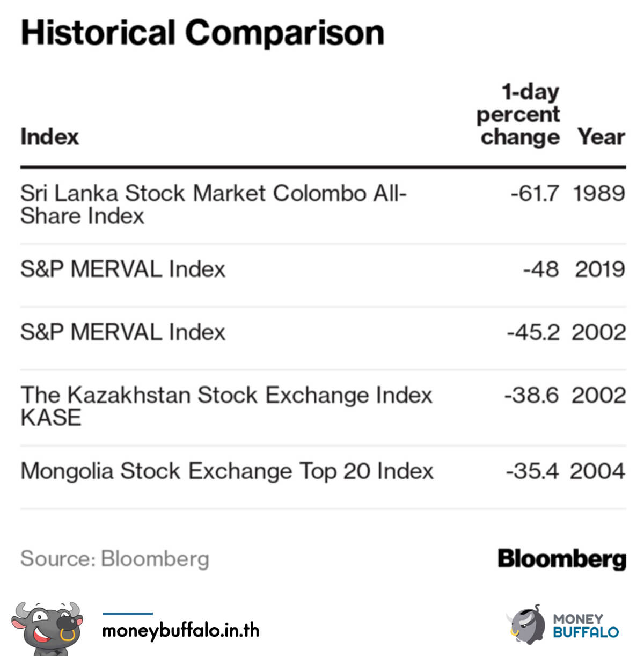
Task: Click the Sri Lanka Colombo All-Share Index row
Action: pyautogui.click(x=213, y=205)
